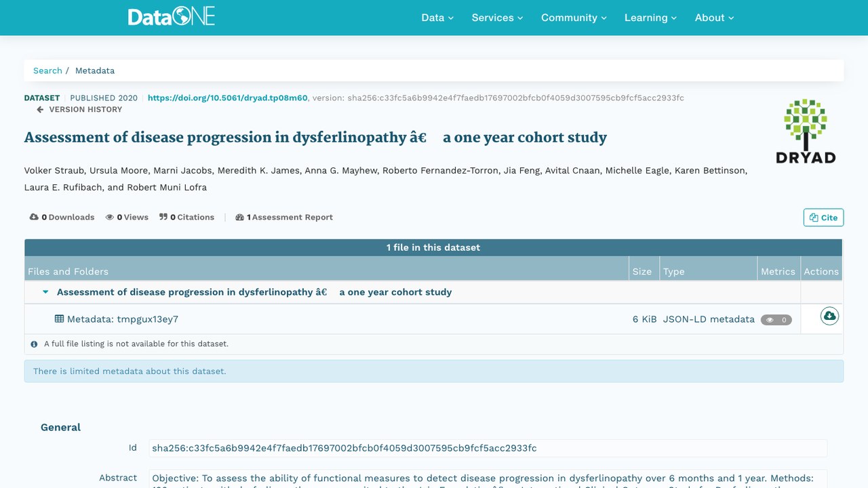The width and height of the screenshot is (868, 488).
Task: Open the Community dropdown menu
Action: pyautogui.click(x=574, y=18)
